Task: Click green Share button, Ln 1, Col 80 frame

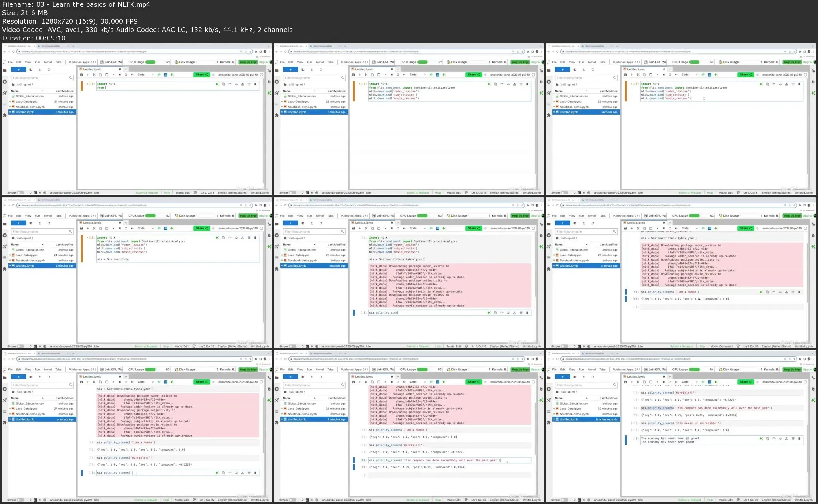Action: [x=474, y=382]
